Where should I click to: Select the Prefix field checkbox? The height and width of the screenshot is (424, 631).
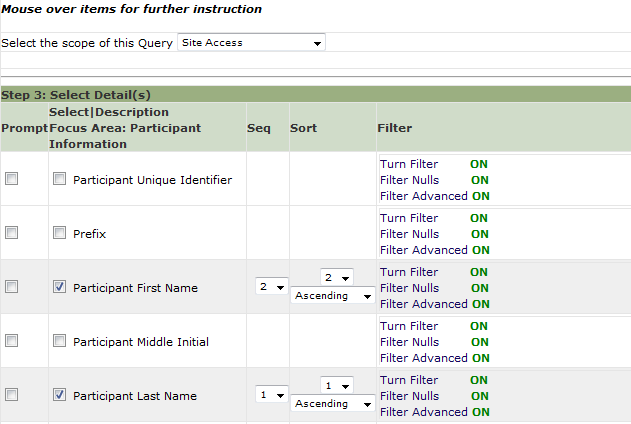[60, 233]
